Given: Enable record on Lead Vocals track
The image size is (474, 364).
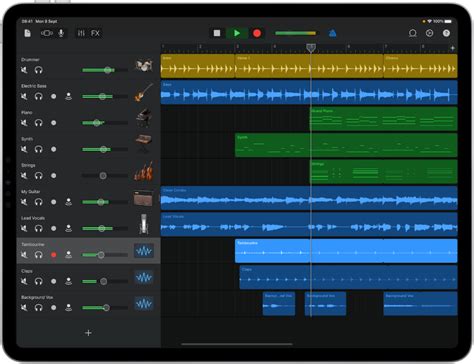Looking at the screenshot, I should [x=54, y=228].
